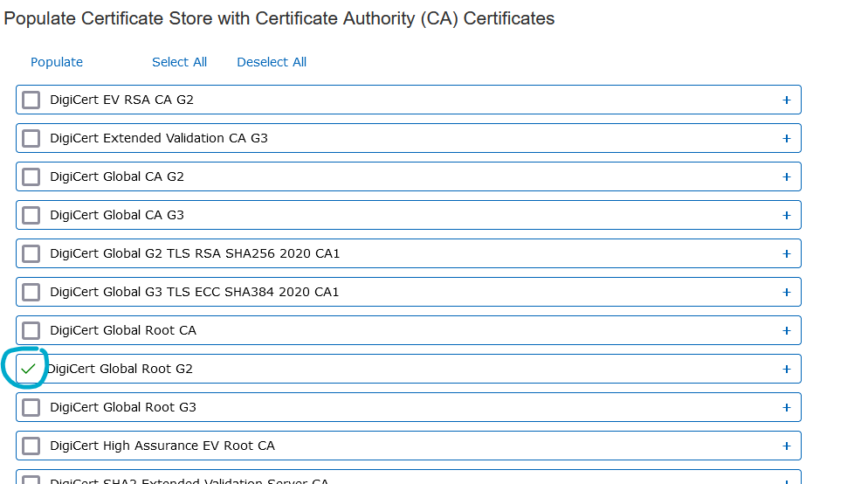Click the DigiCert Global Root G3 certificate name
Image resolution: width=868 pixels, height=484 pixels.
click(x=123, y=407)
